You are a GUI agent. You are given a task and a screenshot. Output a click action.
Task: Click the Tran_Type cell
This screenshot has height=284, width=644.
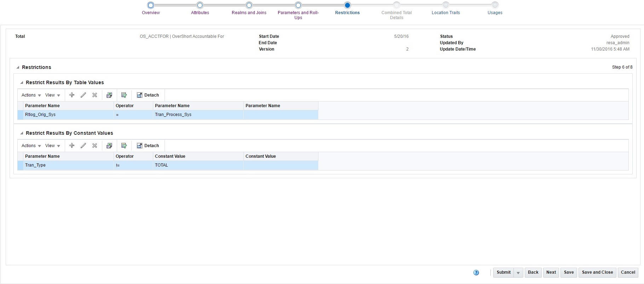click(x=68, y=165)
